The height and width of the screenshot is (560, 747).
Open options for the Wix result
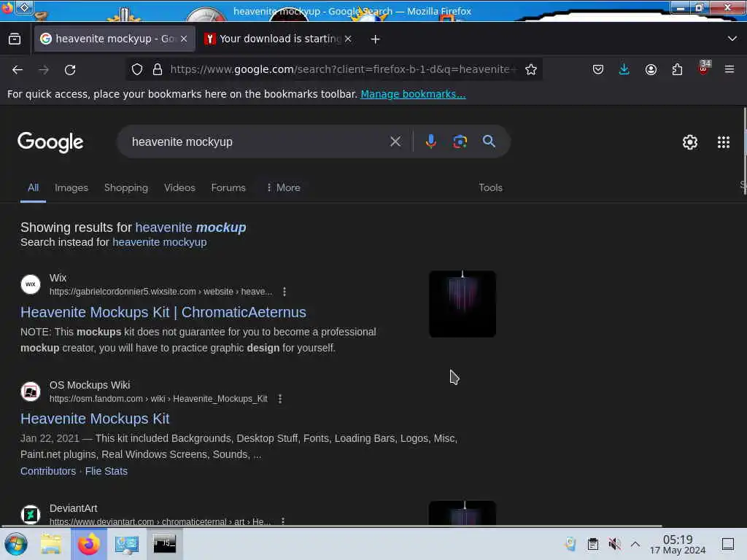pyautogui.click(x=285, y=292)
